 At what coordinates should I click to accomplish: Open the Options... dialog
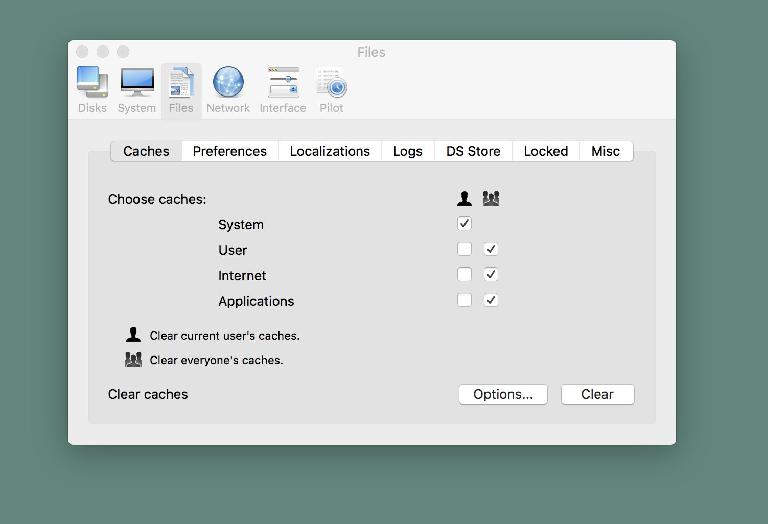tap(503, 395)
